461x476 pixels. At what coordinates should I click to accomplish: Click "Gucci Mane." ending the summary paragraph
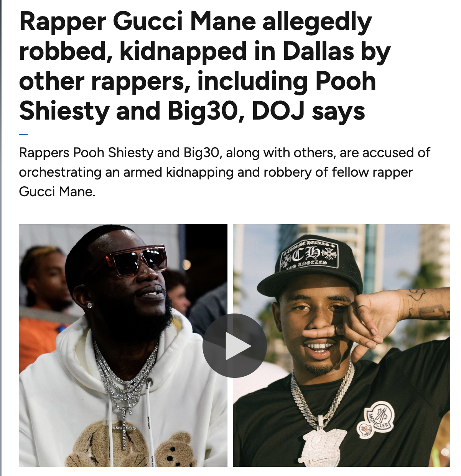coord(57,191)
